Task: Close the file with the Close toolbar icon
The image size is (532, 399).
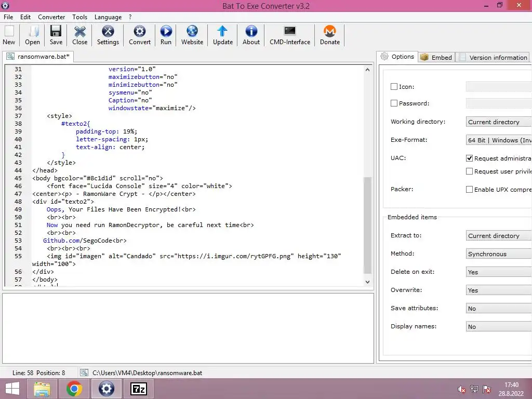Action: tap(79, 35)
